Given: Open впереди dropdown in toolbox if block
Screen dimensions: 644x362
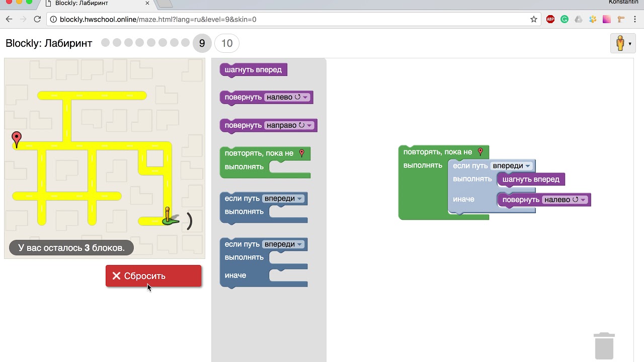Looking at the screenshot, I should (x=284, y=199).
